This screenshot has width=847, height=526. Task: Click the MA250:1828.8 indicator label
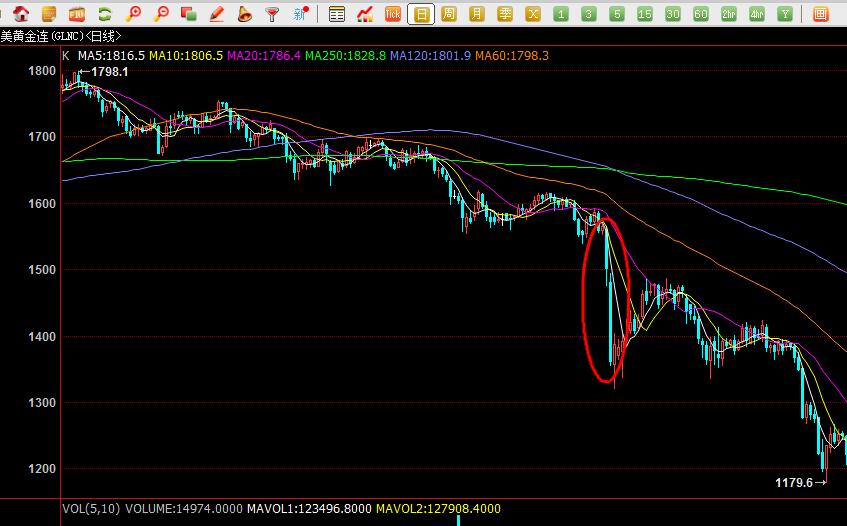click(x=345, y=55)
